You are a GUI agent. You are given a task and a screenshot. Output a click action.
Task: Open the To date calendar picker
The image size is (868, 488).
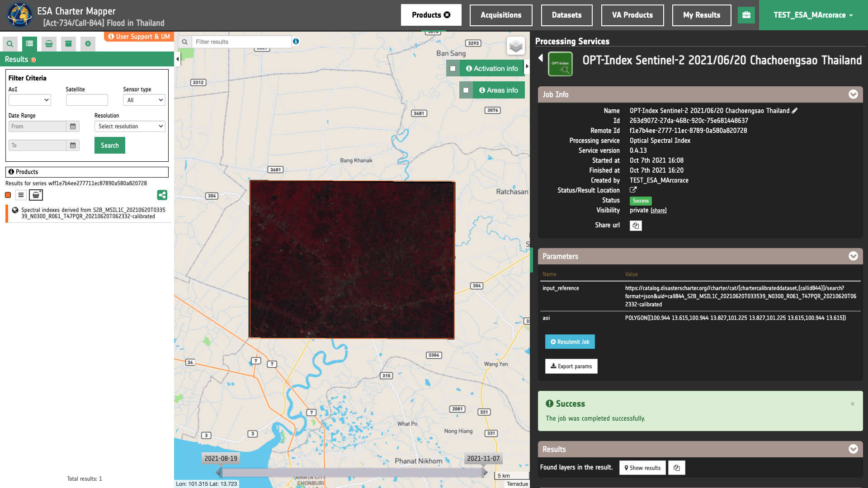tap(73, 145)
